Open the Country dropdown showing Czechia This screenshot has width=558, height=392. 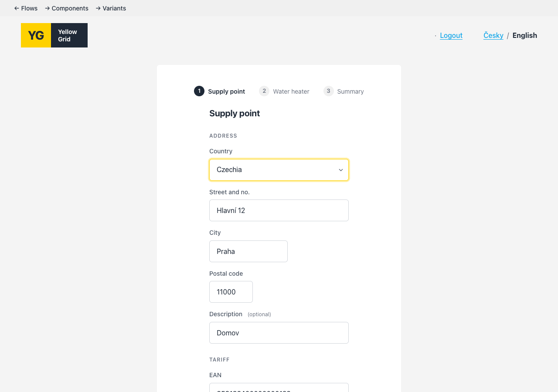tap(279, 170)
